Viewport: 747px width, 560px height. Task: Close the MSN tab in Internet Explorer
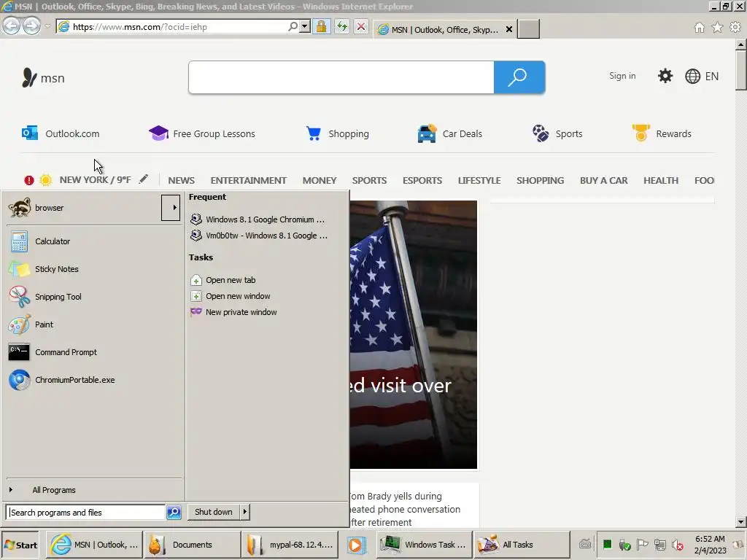508,29
